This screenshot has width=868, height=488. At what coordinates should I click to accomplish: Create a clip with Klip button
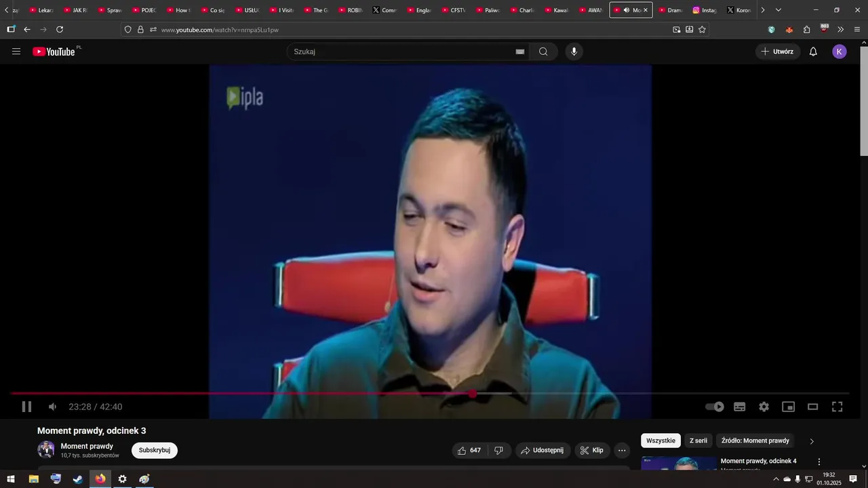click(x=592, y=451)
